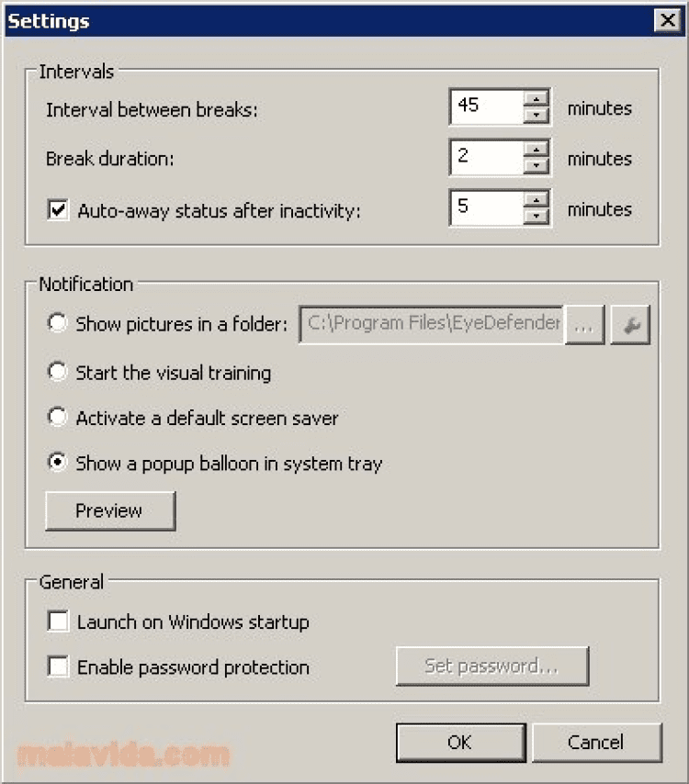Select Show pictures in a folder option
Image resolution: width=689 pixels, height=784 pixels.
coord(59,323)
